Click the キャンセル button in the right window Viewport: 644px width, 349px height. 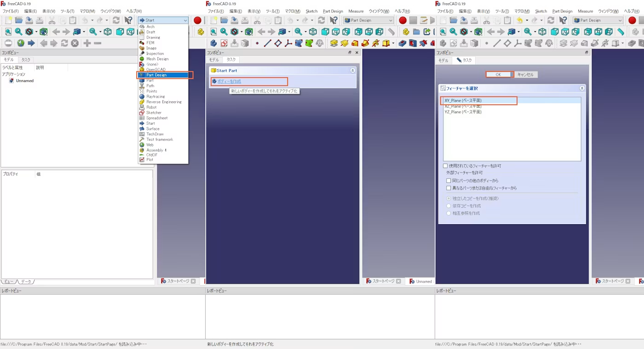525,75
